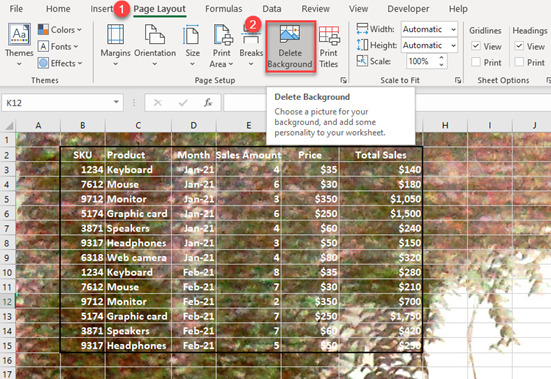
Task: Open theme Fonts options
Action: click(x=58, y=46)
